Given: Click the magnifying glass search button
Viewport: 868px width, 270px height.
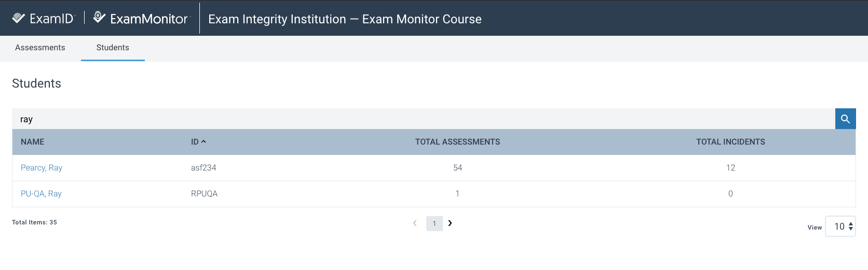Looking at the screenshot, I should [845, 119].
